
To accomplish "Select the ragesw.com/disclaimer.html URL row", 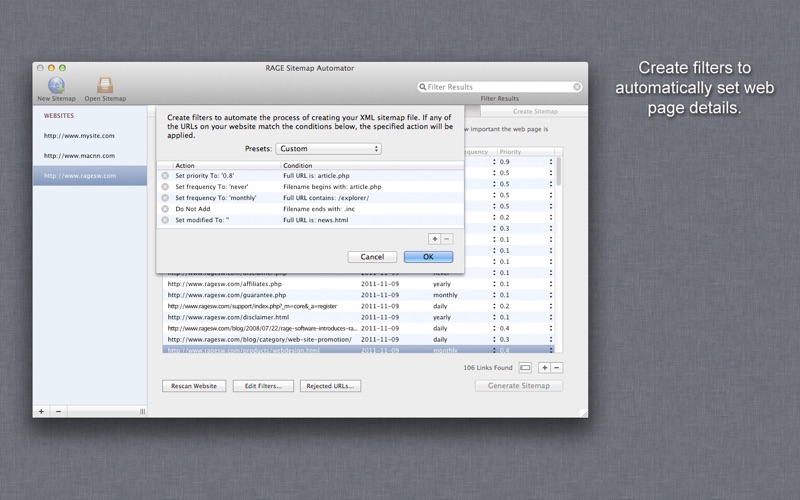I will pyautogui.click(x=358, y=317).
